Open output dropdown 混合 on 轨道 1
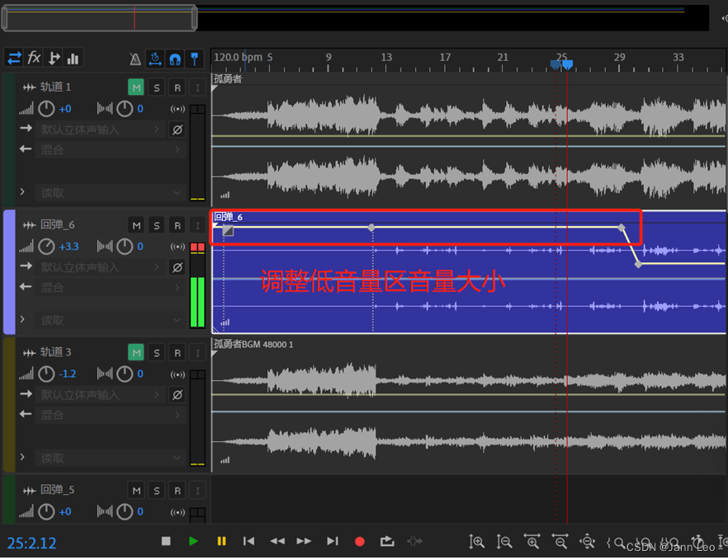The height and width of the screenshot is (560, 728). click(111, 149)
